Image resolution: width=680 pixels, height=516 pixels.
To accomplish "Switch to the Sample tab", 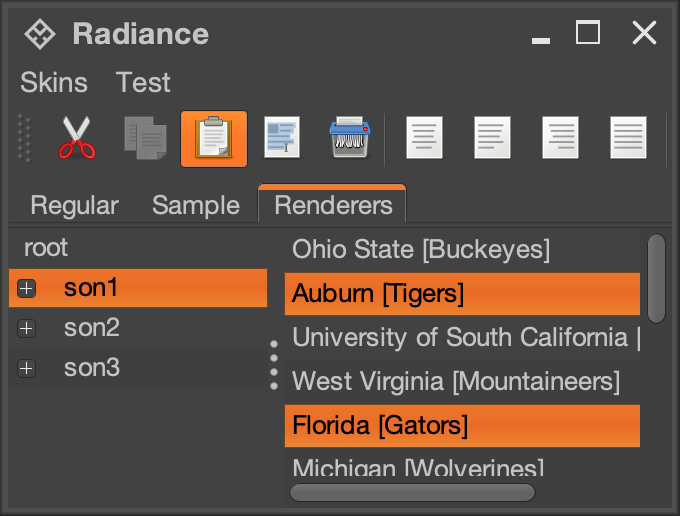I will 196,205.
